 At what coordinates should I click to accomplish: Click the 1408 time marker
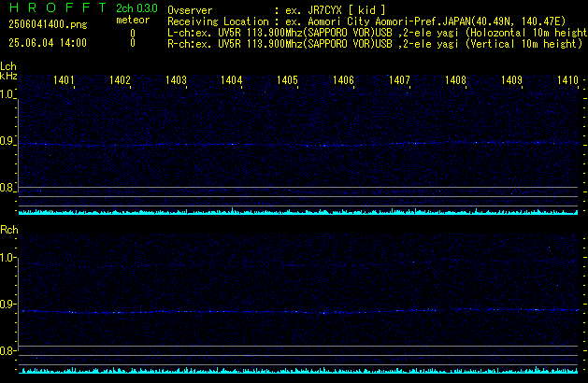click(455, 80)
